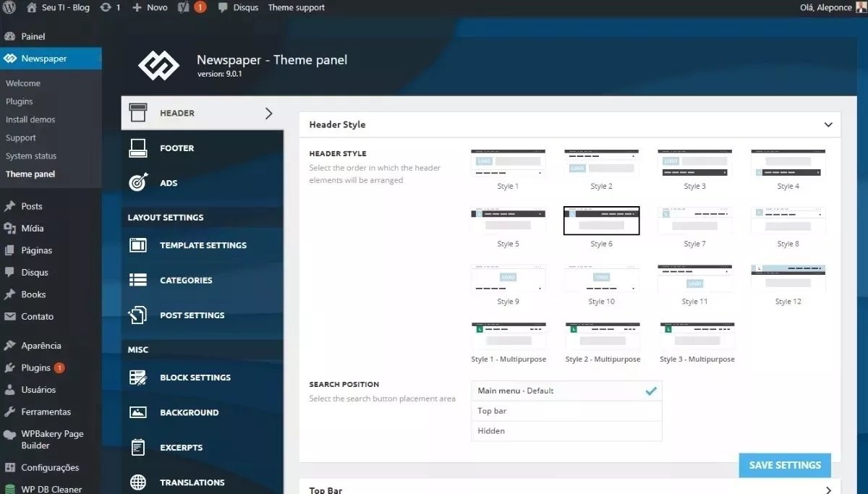868x494 pixels.
Task: Open the Background image icon section
Action: click(x=138, y=412)
